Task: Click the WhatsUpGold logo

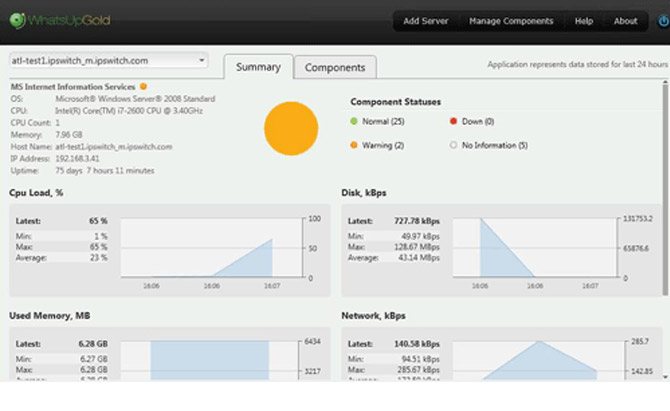Action: [60, 20]
